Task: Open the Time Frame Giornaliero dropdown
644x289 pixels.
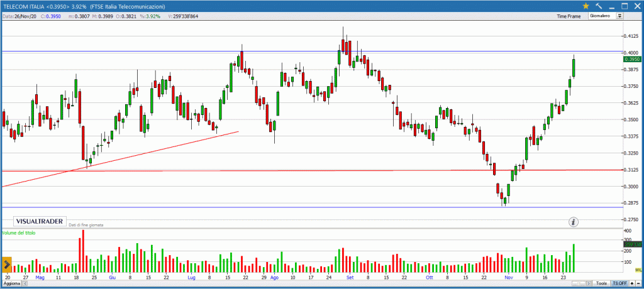Action: click(x=606, y=16)
